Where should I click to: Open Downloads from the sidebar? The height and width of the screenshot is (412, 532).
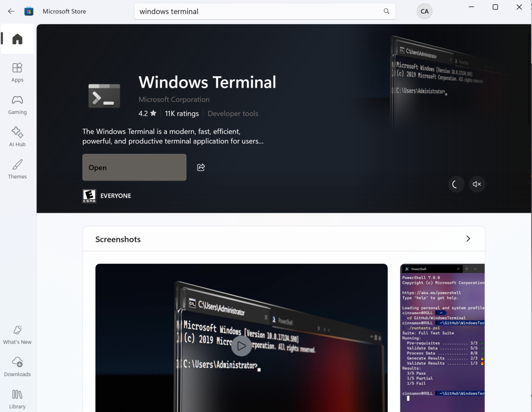click(x=17, y=367)
